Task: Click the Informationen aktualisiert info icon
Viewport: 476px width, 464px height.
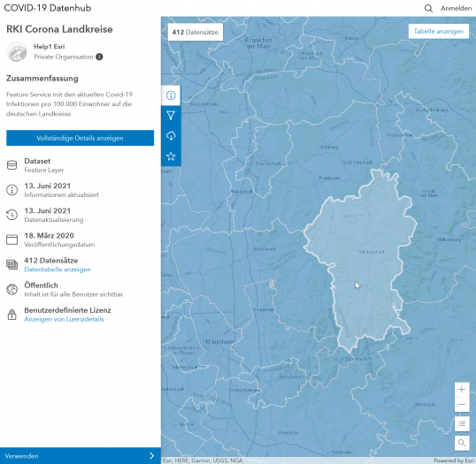Action: (x=12, y=190)
